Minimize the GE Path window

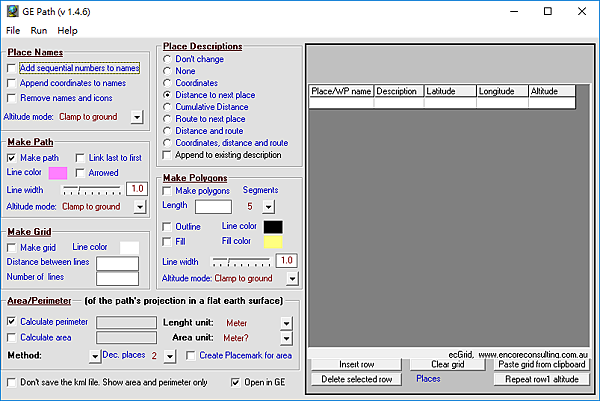[x=514, y=11]
